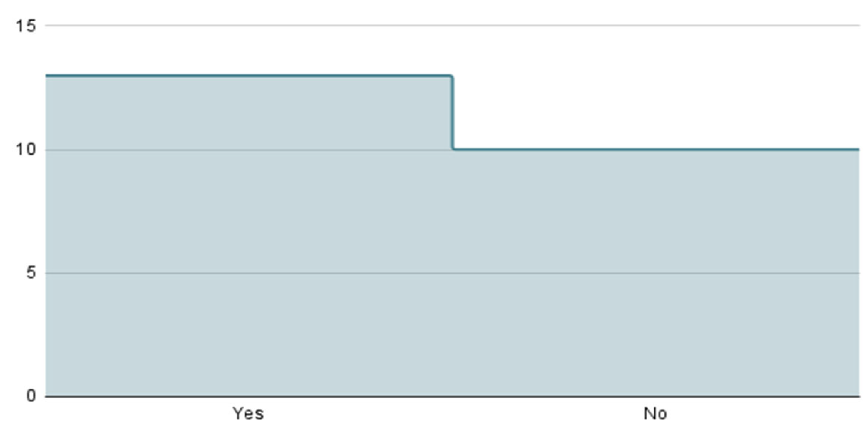Click the vertical drop of the step line
Image resolution: width=868 pixels, height=429 pixels.
coord(453,112)
